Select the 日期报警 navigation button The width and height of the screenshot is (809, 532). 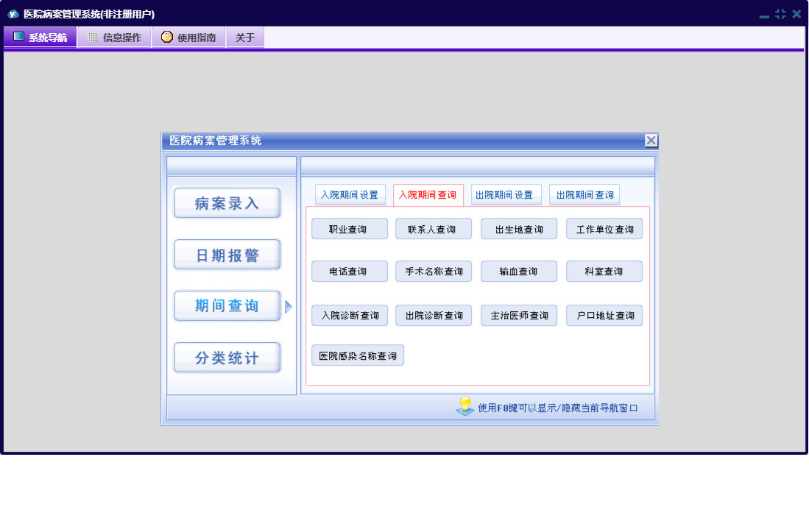(227, 255)
